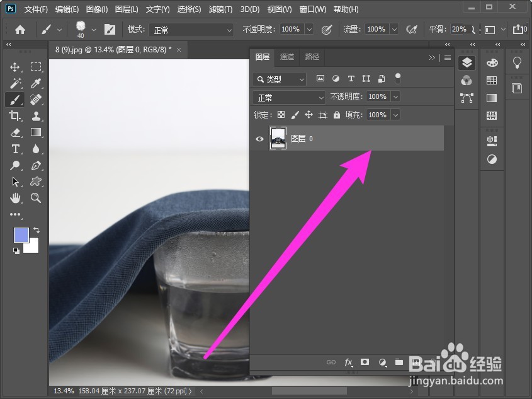The image size is (532, 399).
Task: Select the Crop tool
Action: pos(14,116)
